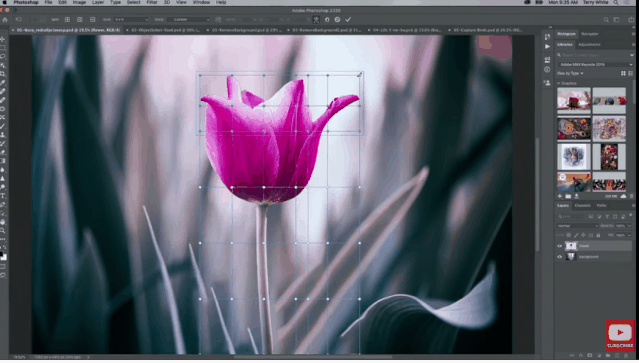This screenshot has width=639, height=363.
Task: Toggle the lock all icon in the Layers panel
Action: 598,235
